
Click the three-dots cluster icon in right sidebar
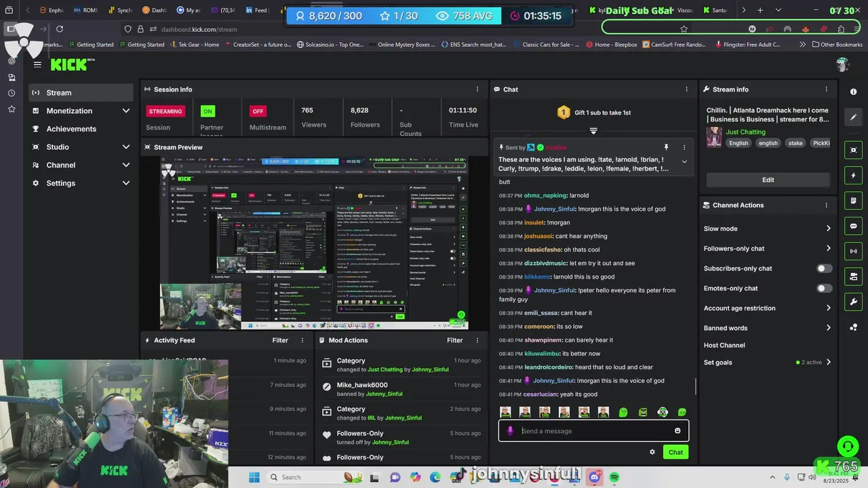tap(853, 327)
